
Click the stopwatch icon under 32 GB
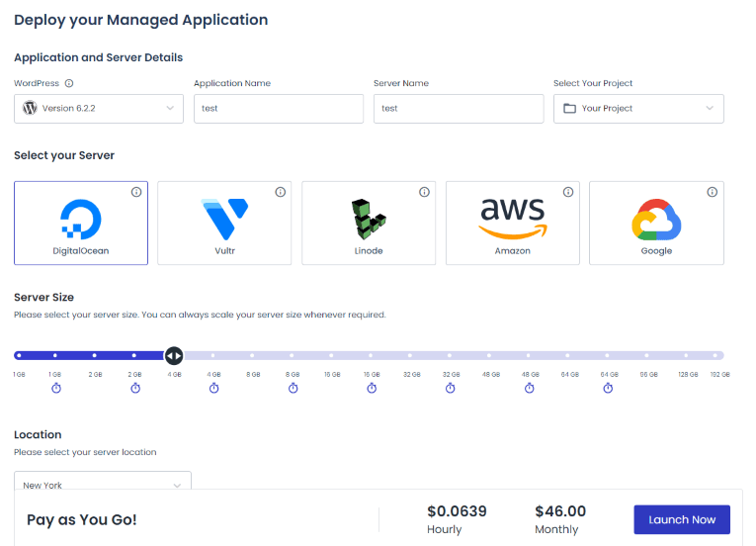pyautogui.click(x=451, y=388)
